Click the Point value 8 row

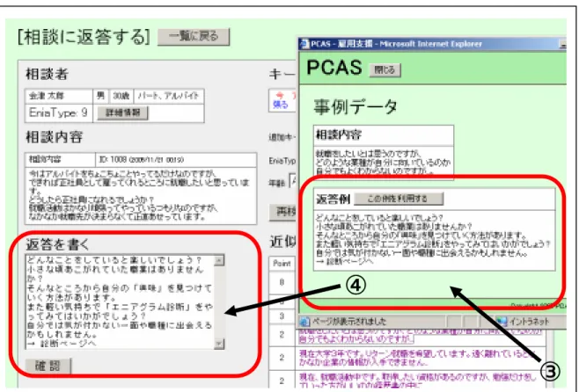[282, 282]
